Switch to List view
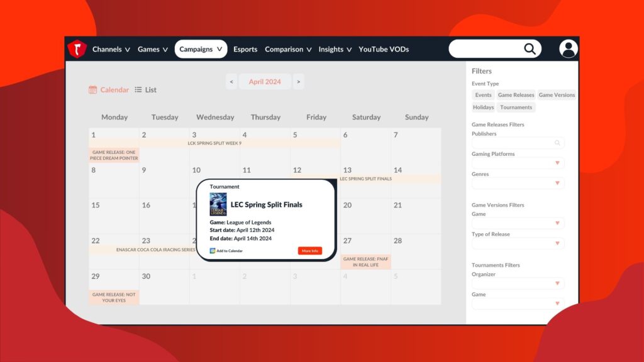 coord(146,89)
